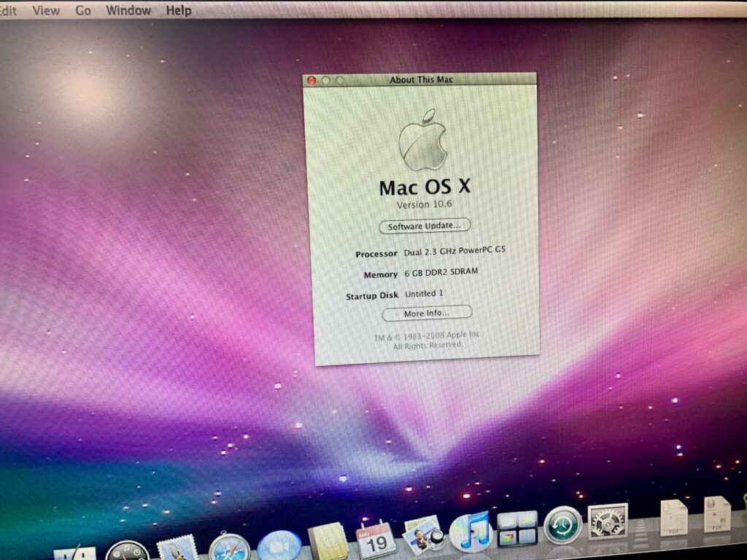The width and height of the screenshot is (747, 560).
Task: Click the About This Mac title bar
Action: pos(419,79)
